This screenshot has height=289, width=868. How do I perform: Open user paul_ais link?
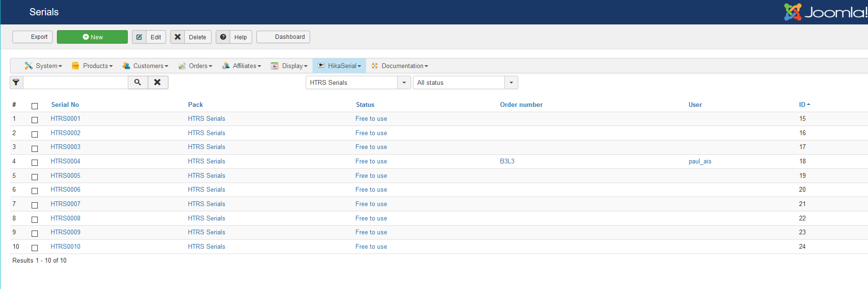point(700,162)
